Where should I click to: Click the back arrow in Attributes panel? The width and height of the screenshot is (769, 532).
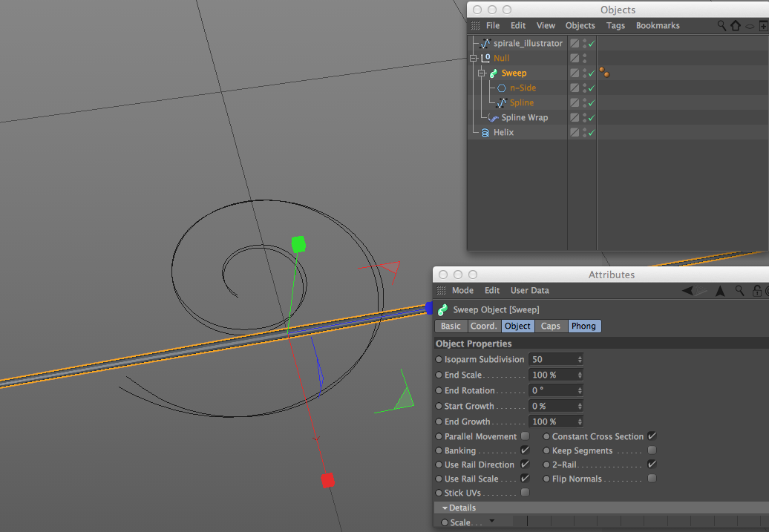coord(687,291)
